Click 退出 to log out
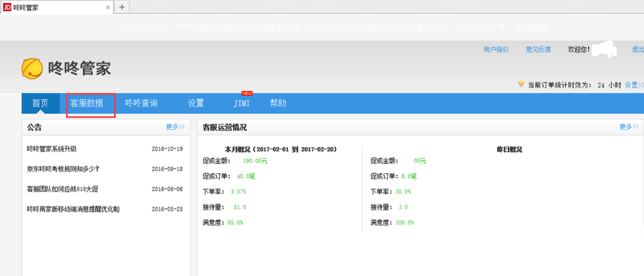 coord(637,49)
